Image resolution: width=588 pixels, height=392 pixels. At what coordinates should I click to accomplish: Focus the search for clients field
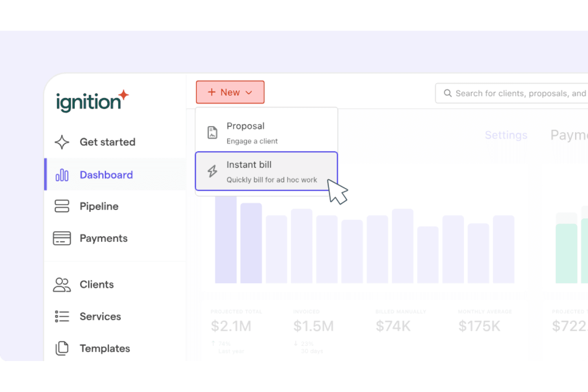point(512,93)
